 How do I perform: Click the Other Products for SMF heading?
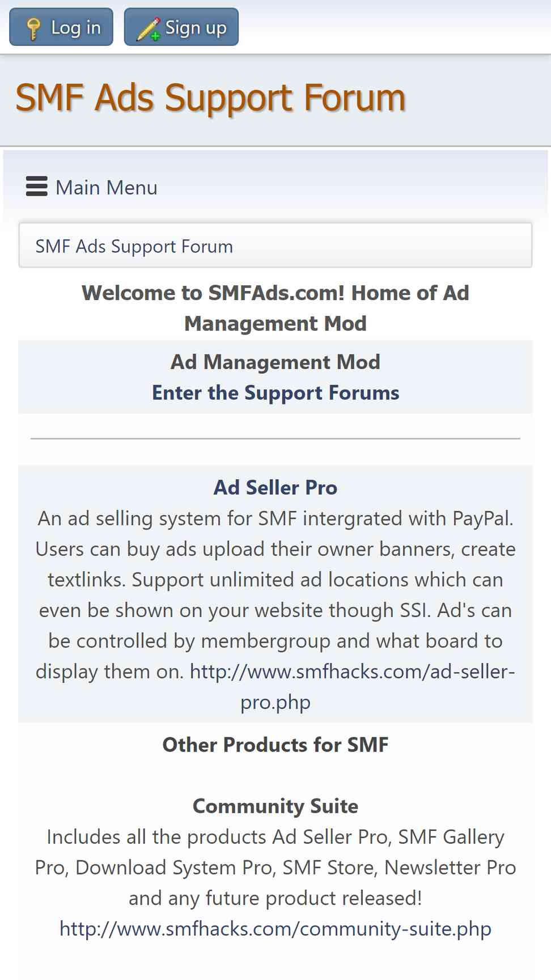tap(275, 745)
